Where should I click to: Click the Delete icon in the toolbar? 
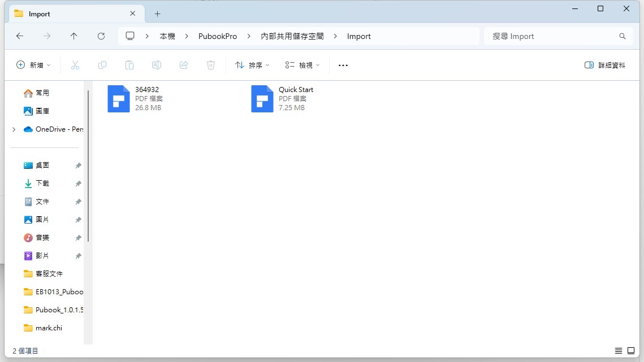[x=211, y=65]
